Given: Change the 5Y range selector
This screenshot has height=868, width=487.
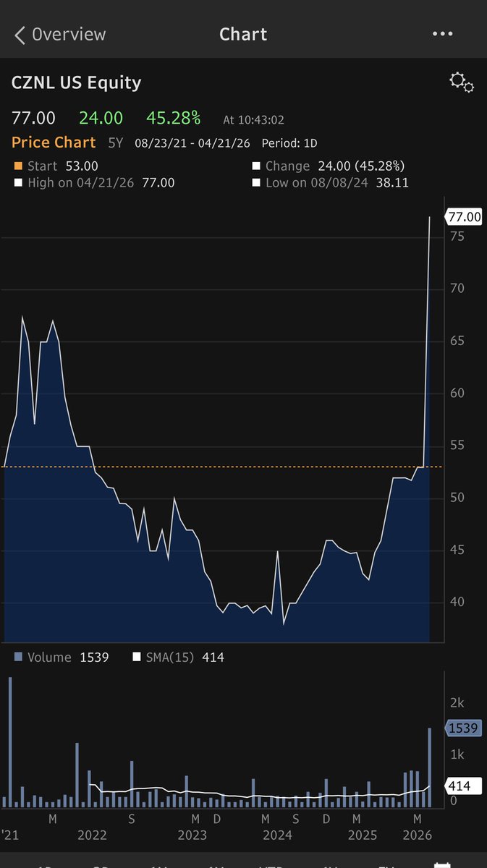Looking at the screenshot, I should pyautogui.click(x=116, y=143).
